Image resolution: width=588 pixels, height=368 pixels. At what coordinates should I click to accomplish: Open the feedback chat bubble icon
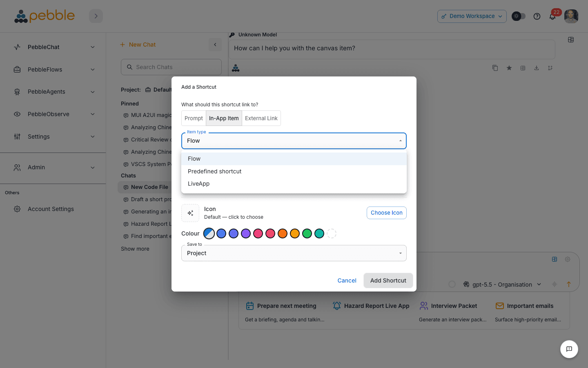569,349
